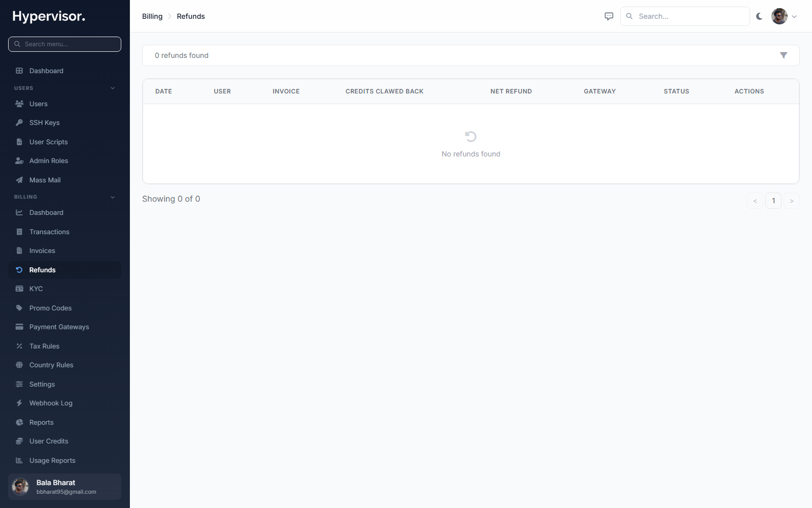Click the Country Rules globe icon
812x508 pixels.
point(19,365)
